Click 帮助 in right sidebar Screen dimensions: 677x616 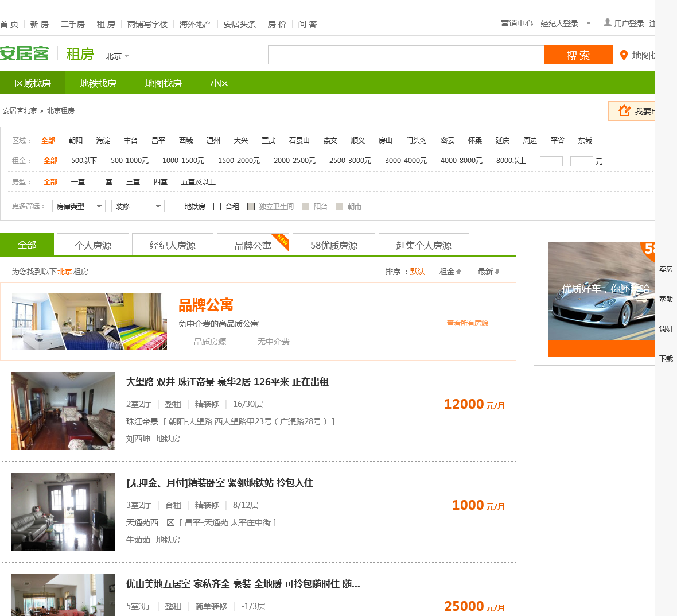666,299
